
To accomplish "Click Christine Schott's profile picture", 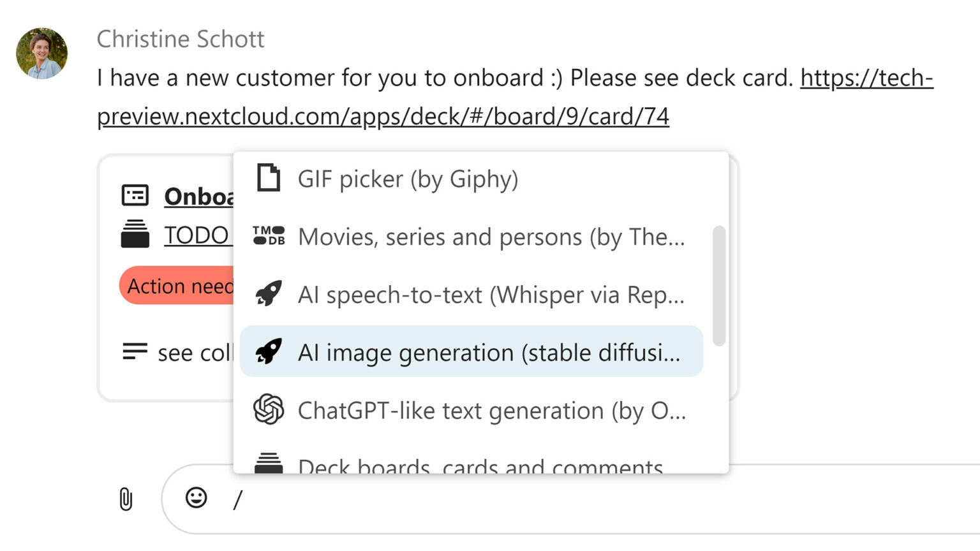I will click(x=40, y=53).
